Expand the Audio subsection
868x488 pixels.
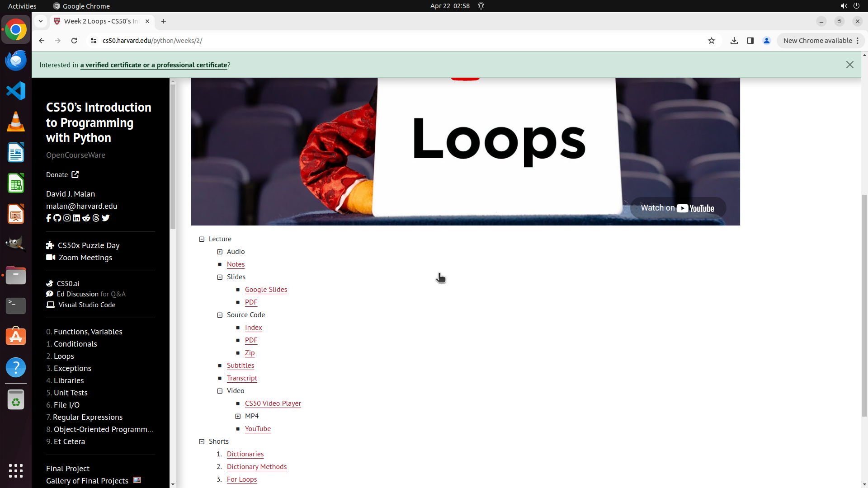point(220,252)
